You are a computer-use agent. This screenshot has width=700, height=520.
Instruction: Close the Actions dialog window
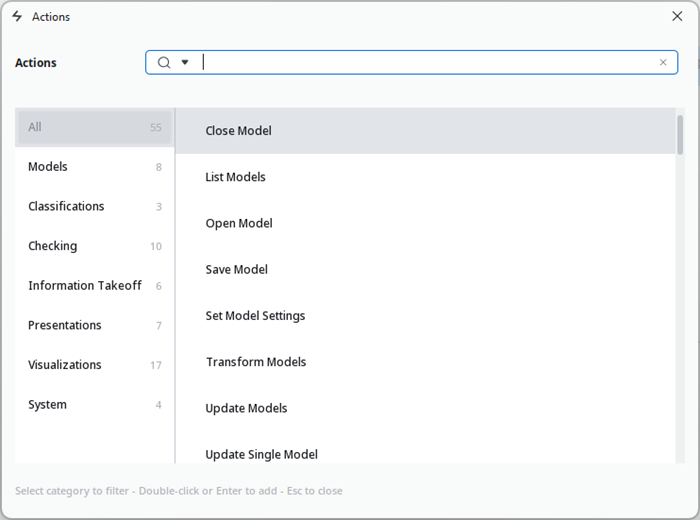coord(677,17)
